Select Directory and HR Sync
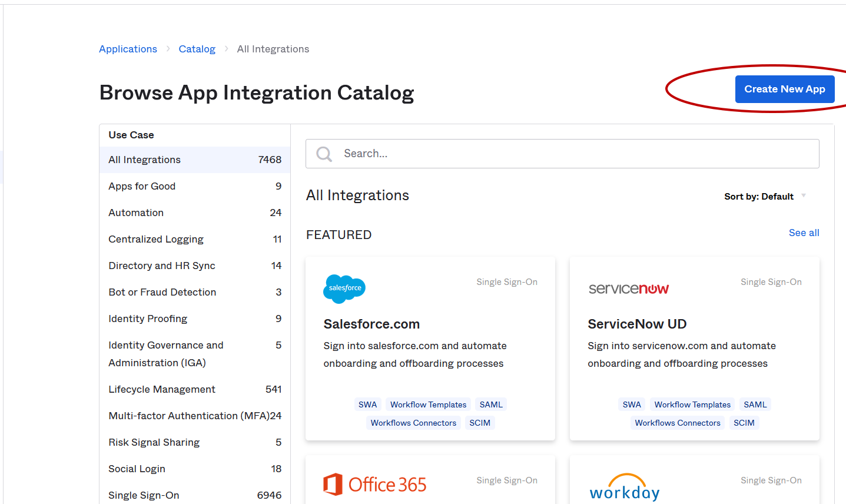The width and height of the screenshot is (846, 504). click(x=195, y=266)
